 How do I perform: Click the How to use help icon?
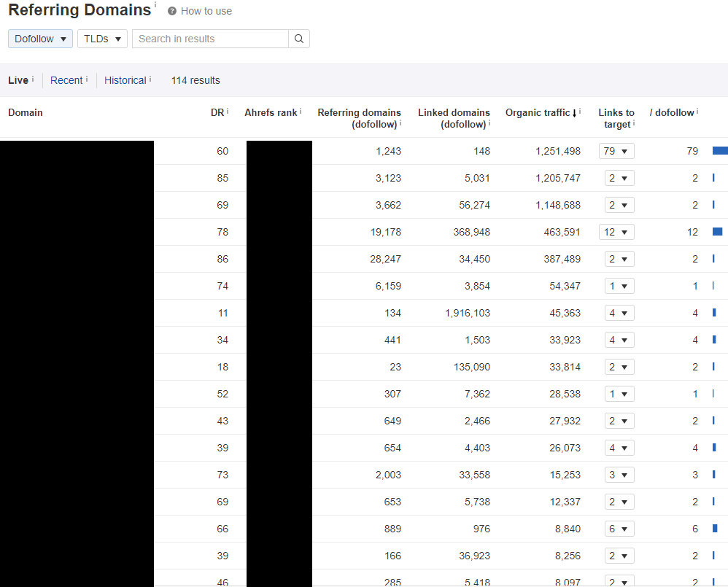tap(171, 11)
